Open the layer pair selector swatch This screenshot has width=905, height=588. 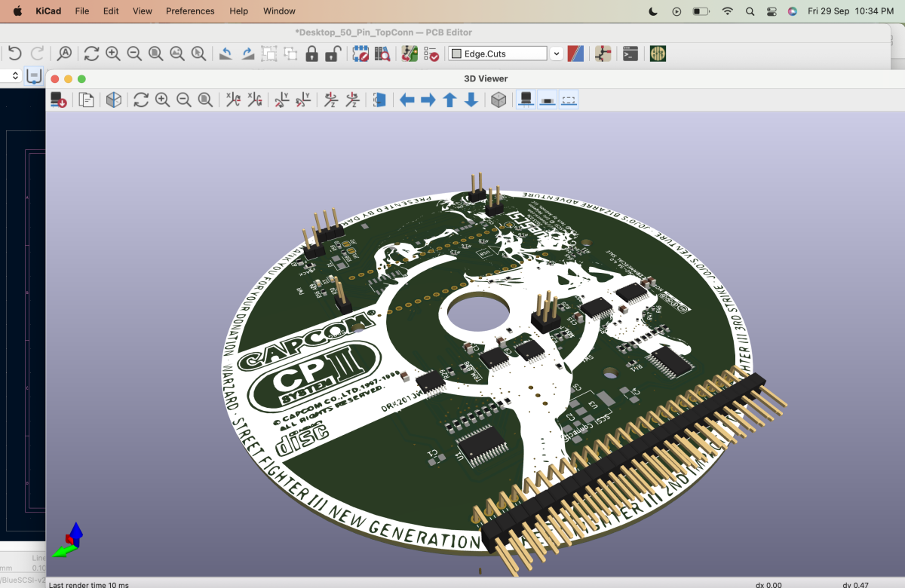(x=575, y=54)
